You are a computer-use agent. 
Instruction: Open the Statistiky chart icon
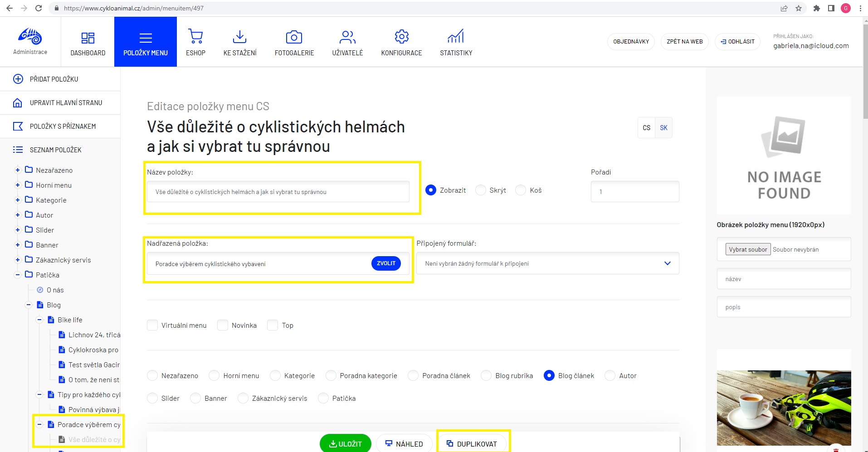point(456,37)
